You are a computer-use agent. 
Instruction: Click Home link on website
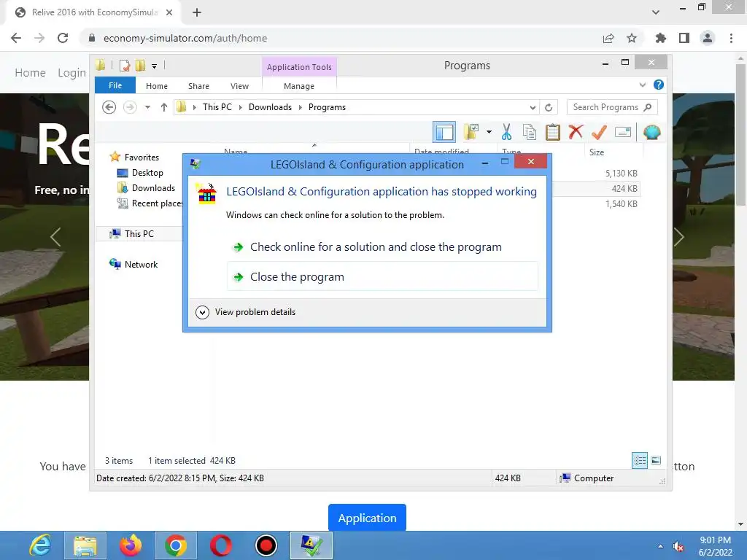[30, 73]
